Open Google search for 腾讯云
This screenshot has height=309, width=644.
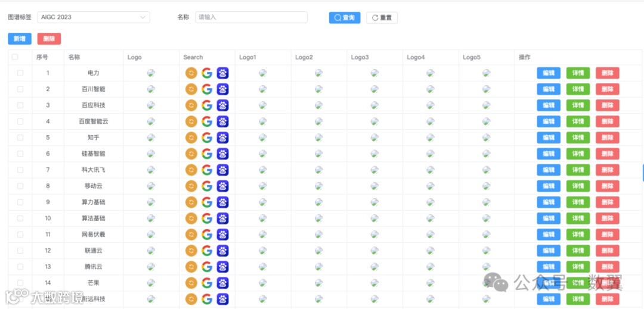(207, 267)
